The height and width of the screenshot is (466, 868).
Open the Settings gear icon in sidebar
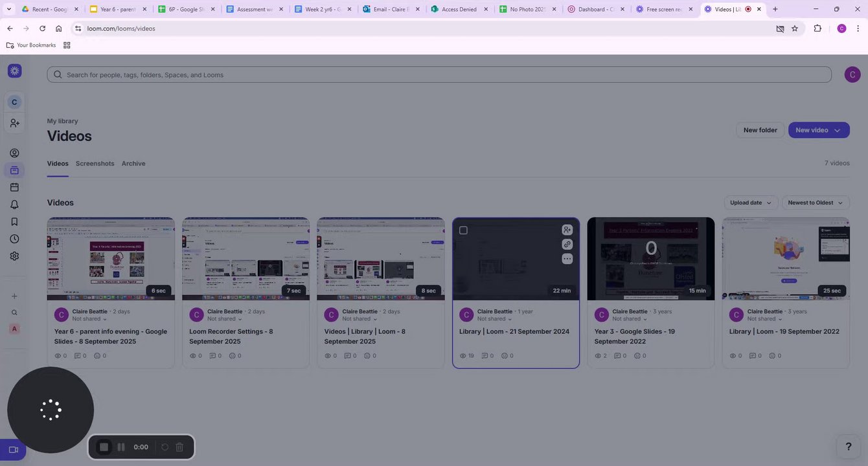(x=14, y=256)
